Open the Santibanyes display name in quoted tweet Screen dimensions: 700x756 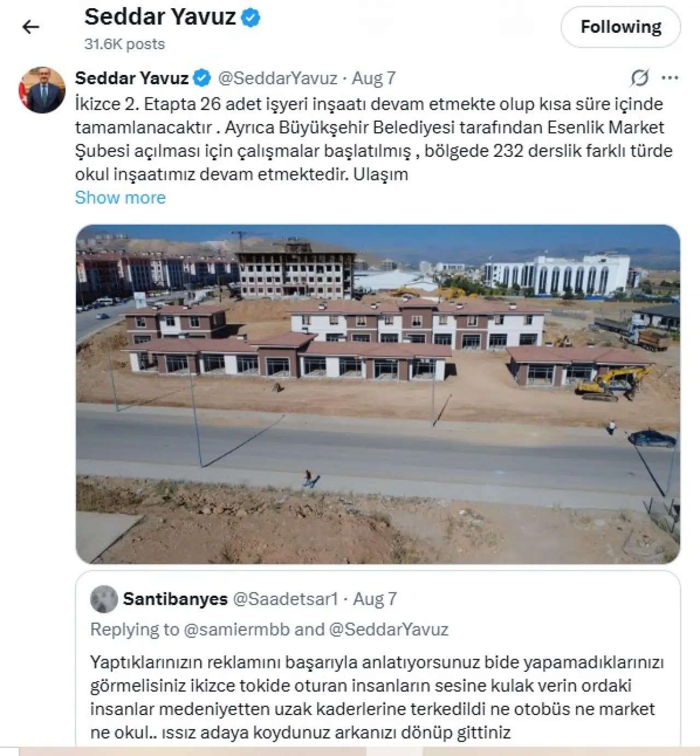click(x=175, y=599)
